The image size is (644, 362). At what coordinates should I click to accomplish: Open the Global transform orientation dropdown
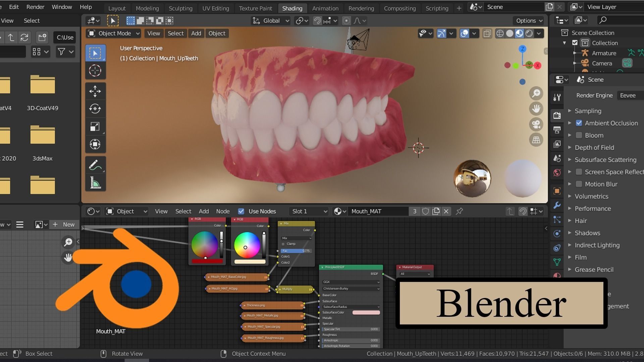point(271,21)
